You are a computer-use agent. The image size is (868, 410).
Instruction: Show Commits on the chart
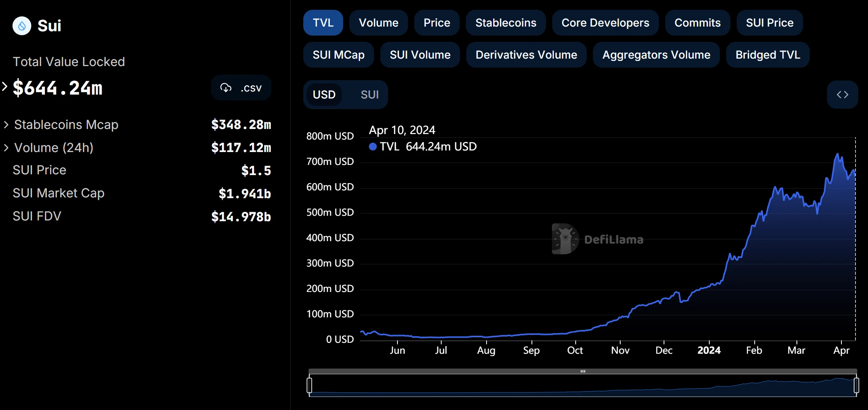[697, 23]
